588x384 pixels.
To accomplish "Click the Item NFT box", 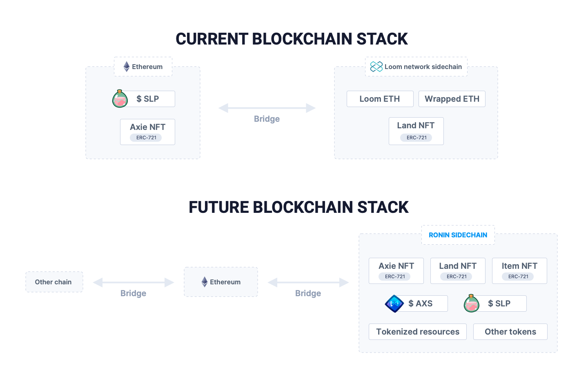I will pyautogui.click(x=519, y=270).
